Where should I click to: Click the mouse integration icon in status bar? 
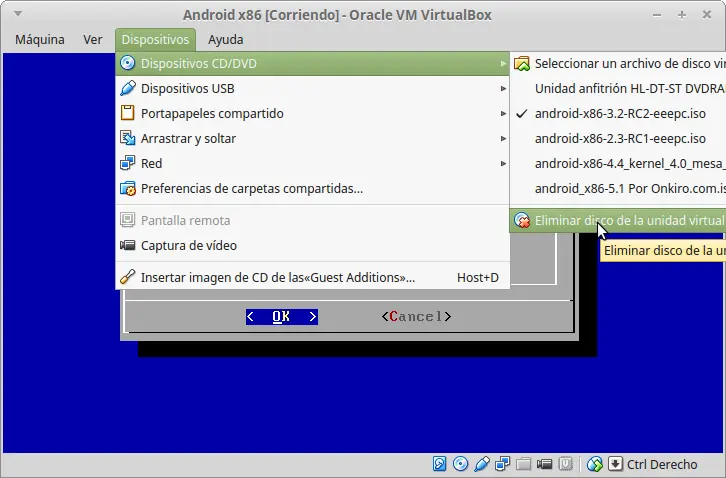[595, 464]
